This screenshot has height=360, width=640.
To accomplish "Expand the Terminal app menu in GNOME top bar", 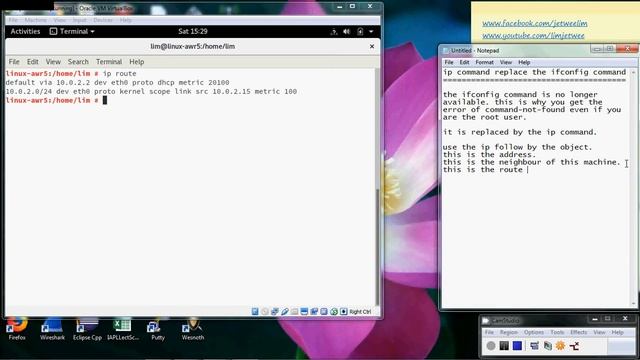I will (72, 31).
